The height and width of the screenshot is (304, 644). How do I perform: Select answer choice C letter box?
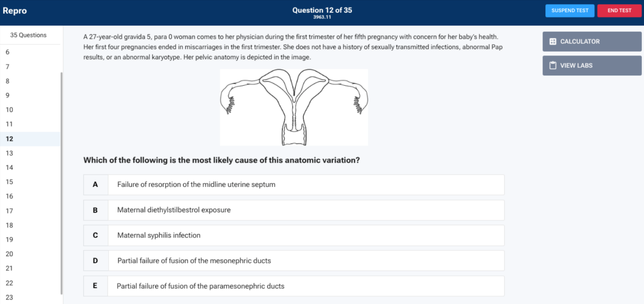(x=95, y=235)
